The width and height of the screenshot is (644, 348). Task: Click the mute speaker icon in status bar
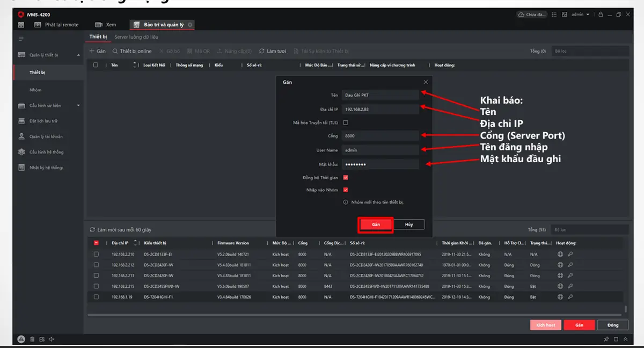52,339
